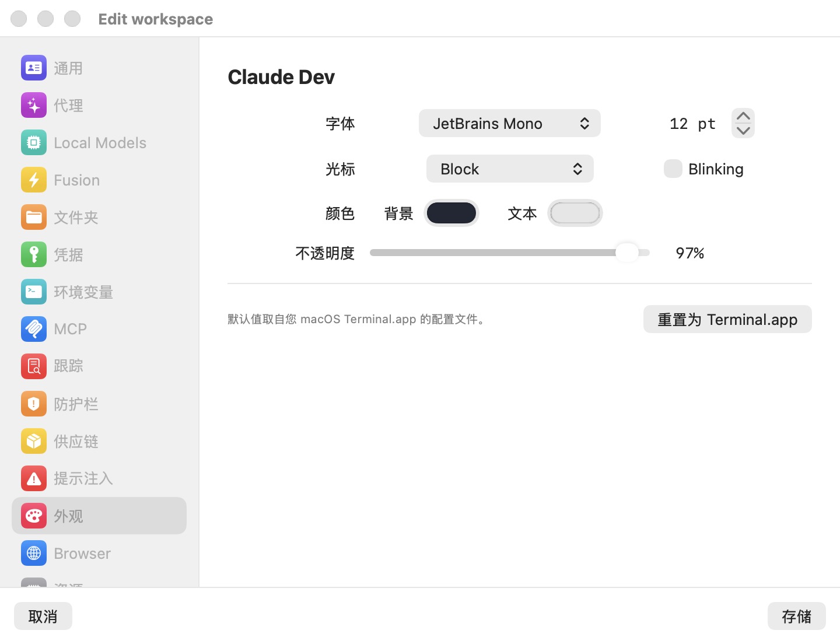Image resolution: width=840 pixels, height=644 pixels.
Task: Pick the 背景 background color swatch
Action: (x=452, y=213)
